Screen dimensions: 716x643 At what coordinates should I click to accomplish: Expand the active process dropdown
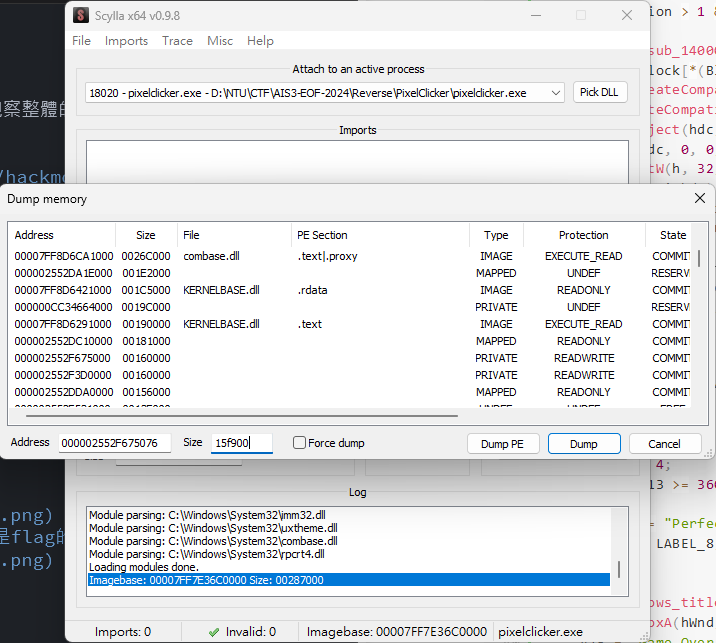555,93
